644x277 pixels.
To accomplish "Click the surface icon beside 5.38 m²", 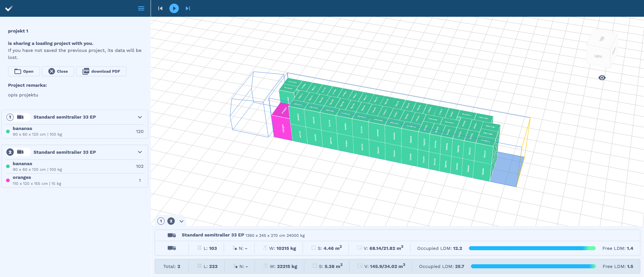I will 315,266.
